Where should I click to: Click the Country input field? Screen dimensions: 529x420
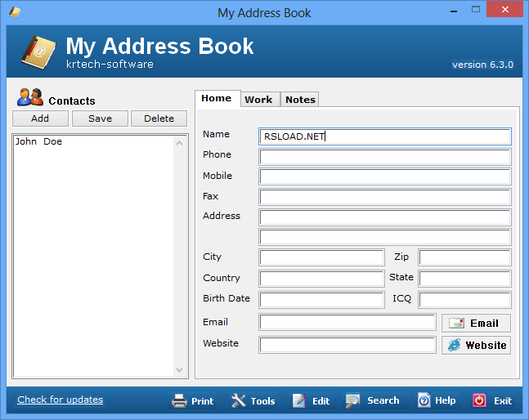[321, 279]
